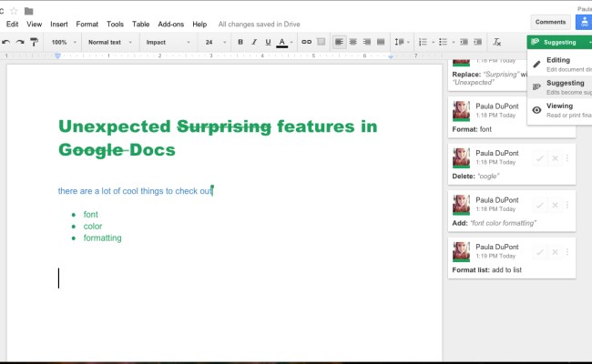The width and height of the screenshot is (592, 364).
Task: Click the word "Unexpected" in the title
Action: 115,126
